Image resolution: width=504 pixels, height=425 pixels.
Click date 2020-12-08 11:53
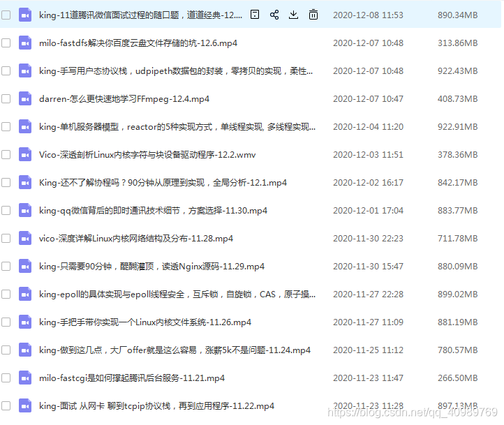pyautogui.click(x=368, y=15)
